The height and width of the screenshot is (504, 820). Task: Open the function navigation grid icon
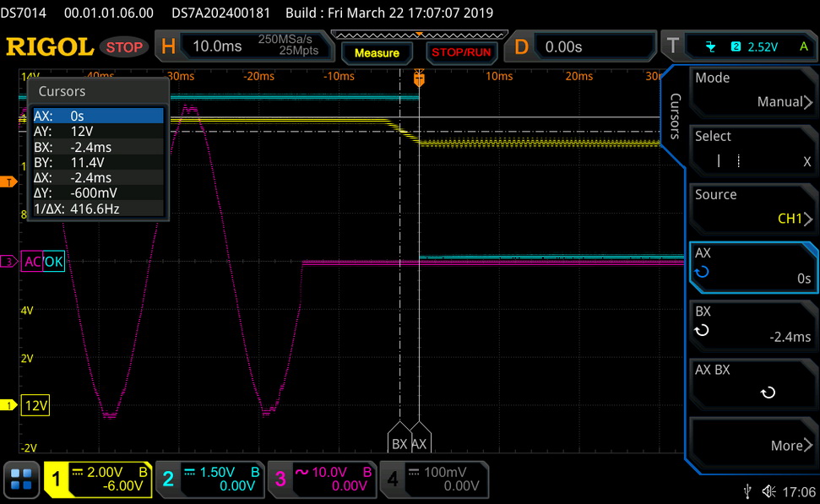click(21, 479)
